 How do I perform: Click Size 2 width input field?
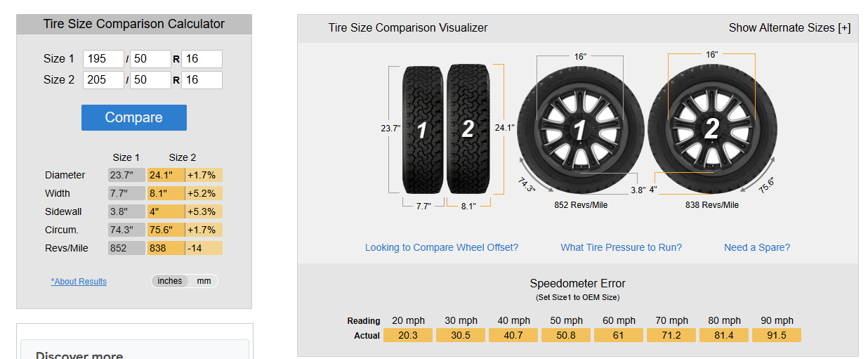(x=103, y=80)
